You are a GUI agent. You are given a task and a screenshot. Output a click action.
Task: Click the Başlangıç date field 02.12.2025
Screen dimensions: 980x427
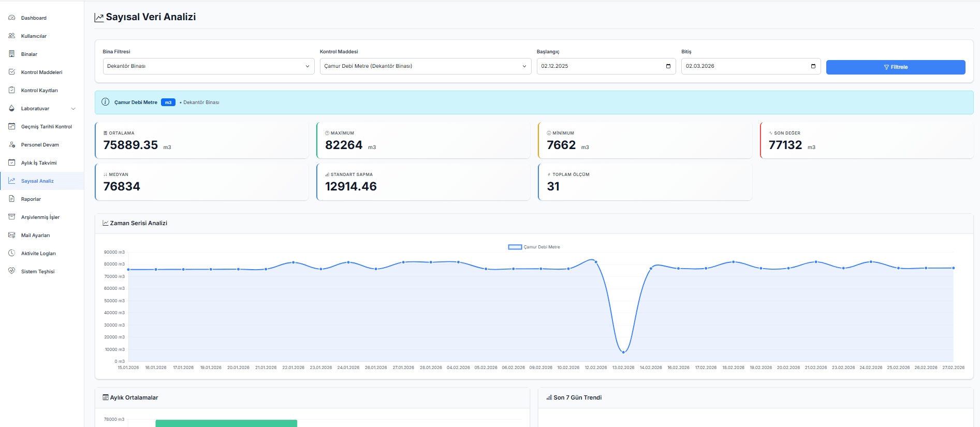click(x=606, y=66)
